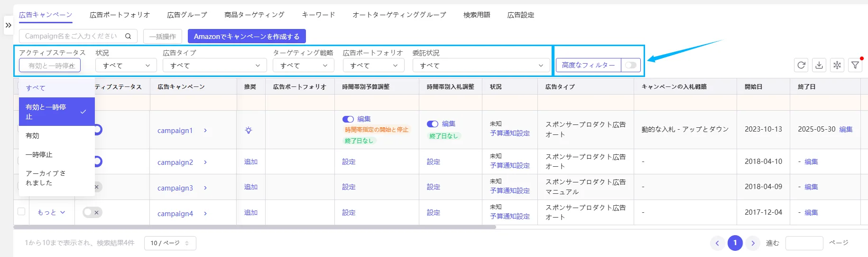Viewport: 868px width, 257px height.
Task: Click 一括操作 button
Action: click(x=163, y=36)
